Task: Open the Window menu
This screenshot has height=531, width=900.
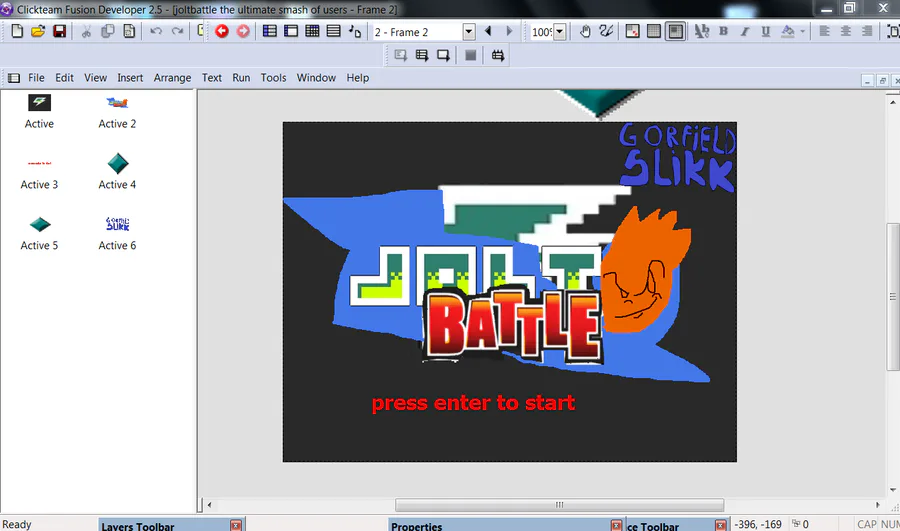Action: click(316, 77)
